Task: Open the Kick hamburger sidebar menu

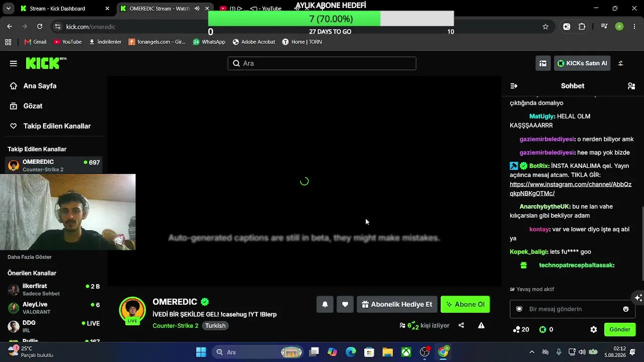Action: point(14,63)
